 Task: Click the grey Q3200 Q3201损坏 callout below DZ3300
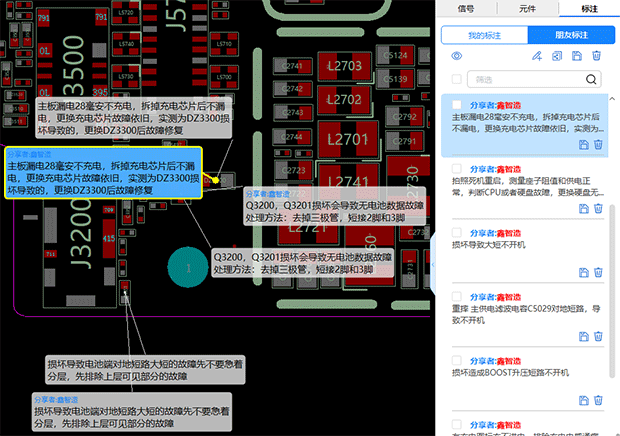(302, 263)
